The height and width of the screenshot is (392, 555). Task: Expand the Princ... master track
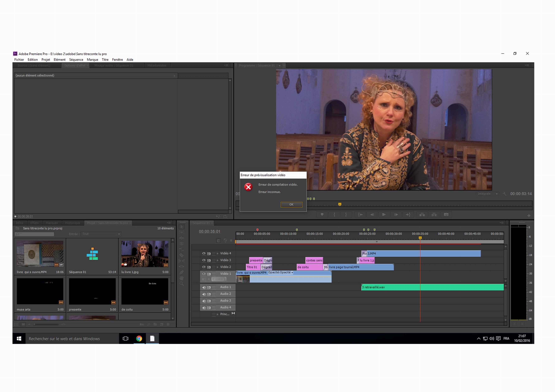(x=218, y=314)
